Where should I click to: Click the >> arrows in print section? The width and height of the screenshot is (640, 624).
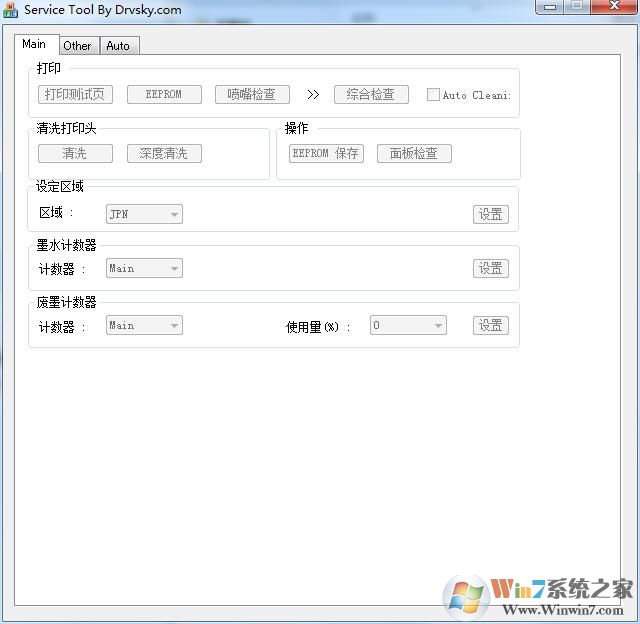coord(313,95)
